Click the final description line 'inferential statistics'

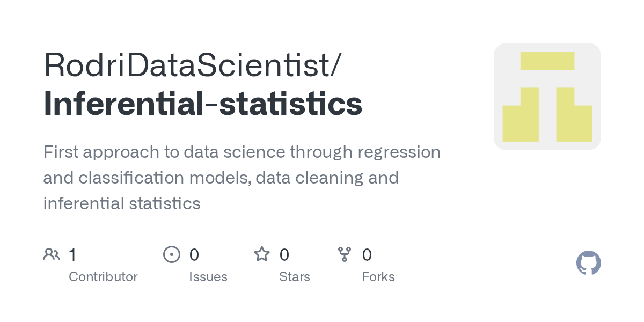pyautogui.click(x=122, y=203)
